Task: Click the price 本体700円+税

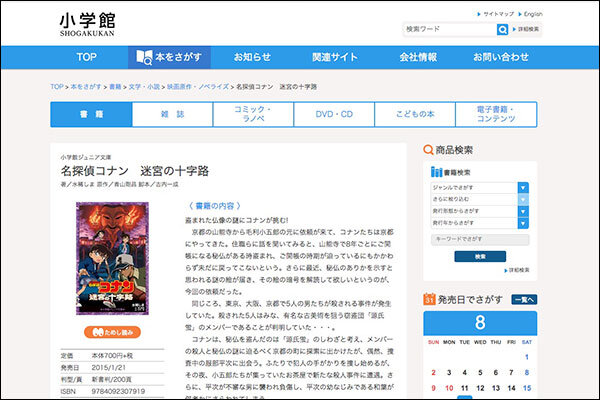Action: 112,356
